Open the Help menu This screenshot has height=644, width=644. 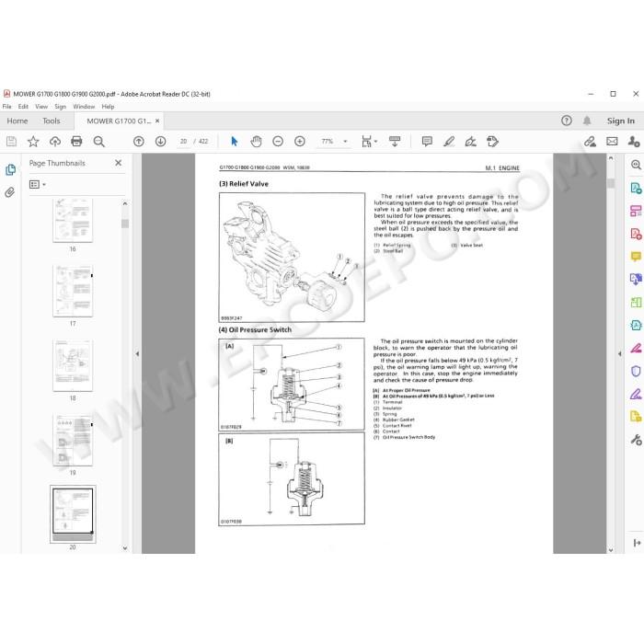(x=108, y=107)
